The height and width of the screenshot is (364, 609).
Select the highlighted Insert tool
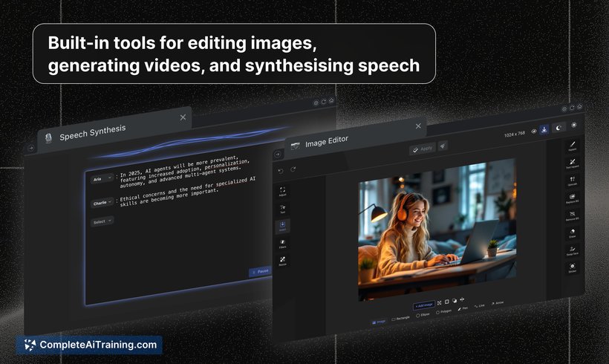(283, 226)
